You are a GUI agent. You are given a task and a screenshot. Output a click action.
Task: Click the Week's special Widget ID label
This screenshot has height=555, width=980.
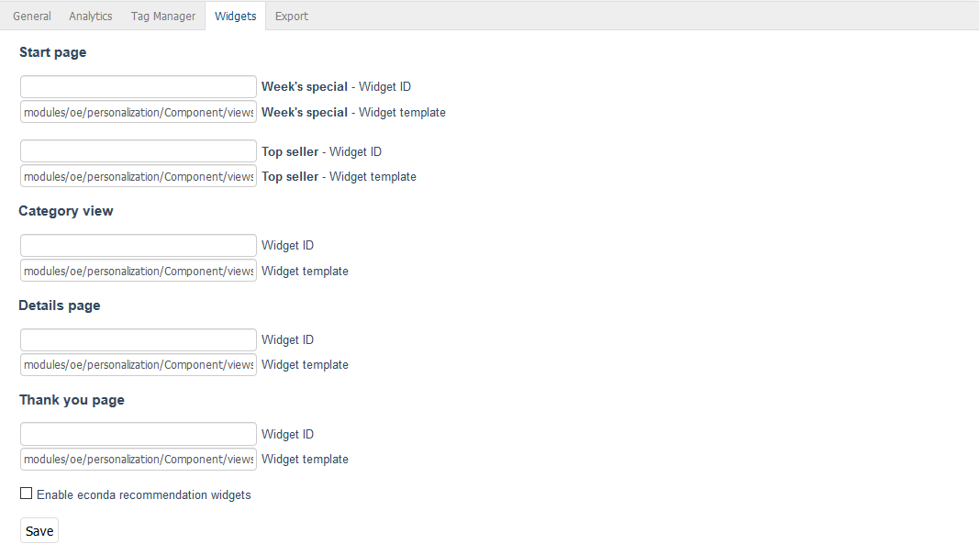pyautogui.click(x=336, y=87)
